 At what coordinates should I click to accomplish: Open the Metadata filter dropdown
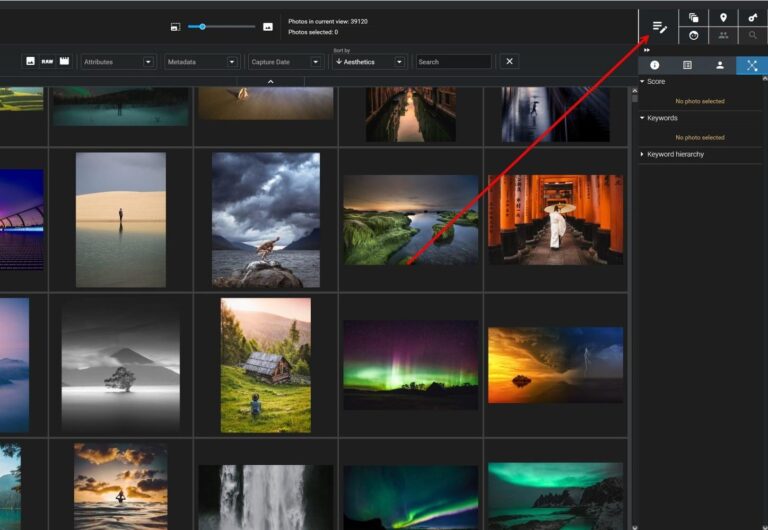[203, 62]
